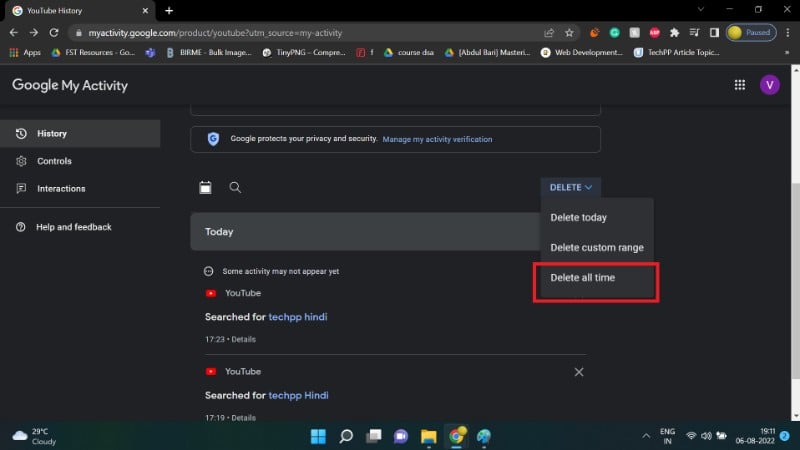Toggle the browser side panel icon
This screenshot has height=450, width=800.
click(x=714, y=33)
